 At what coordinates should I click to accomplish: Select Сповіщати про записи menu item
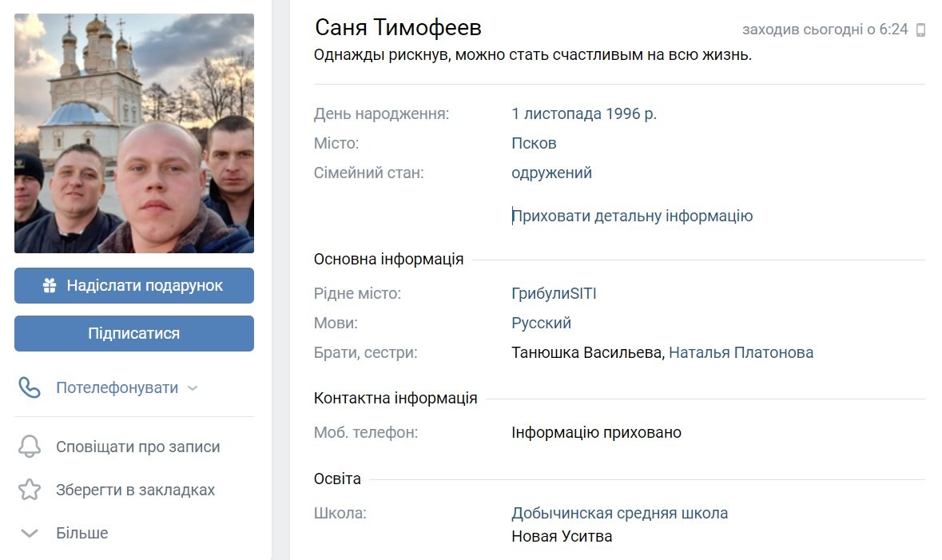pos(137,447)
